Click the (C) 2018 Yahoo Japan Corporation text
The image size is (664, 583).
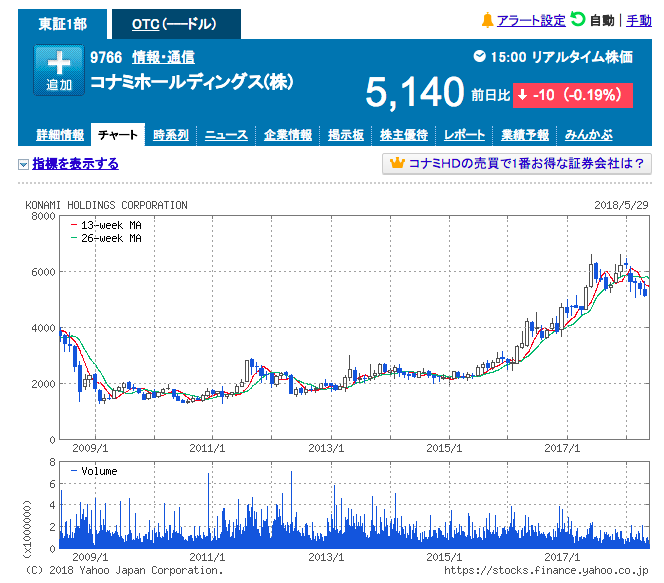tap(124, 571)
